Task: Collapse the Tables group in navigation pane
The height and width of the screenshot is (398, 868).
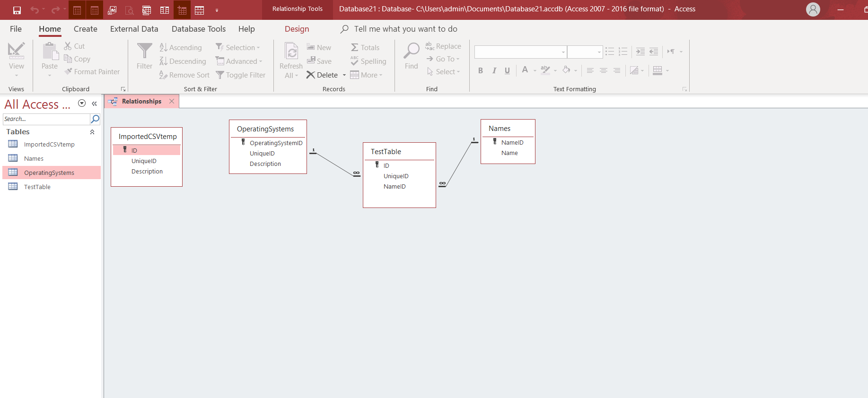Action: pos(92,132)
